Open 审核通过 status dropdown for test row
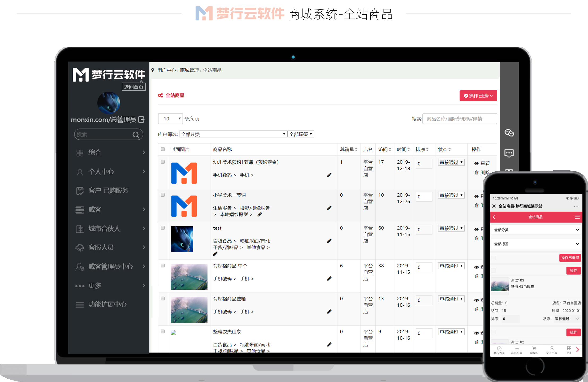Image resolution: width=588 pixels, height=382 pixels. point(451,228)
